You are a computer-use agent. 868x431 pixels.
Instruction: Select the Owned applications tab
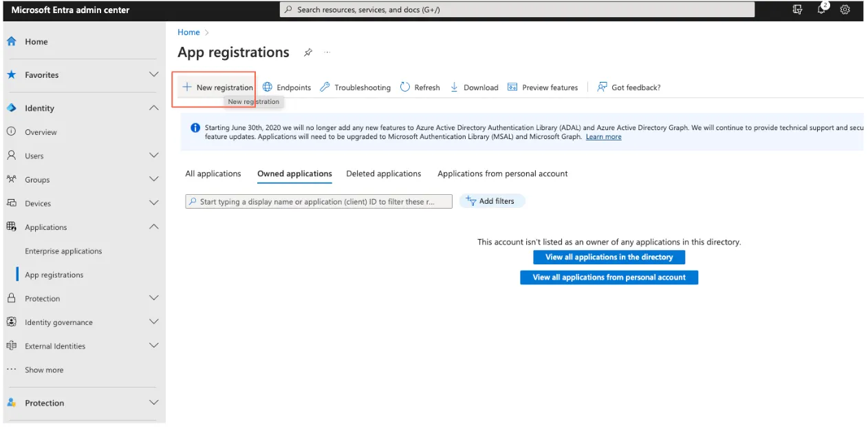pos(294,174)
